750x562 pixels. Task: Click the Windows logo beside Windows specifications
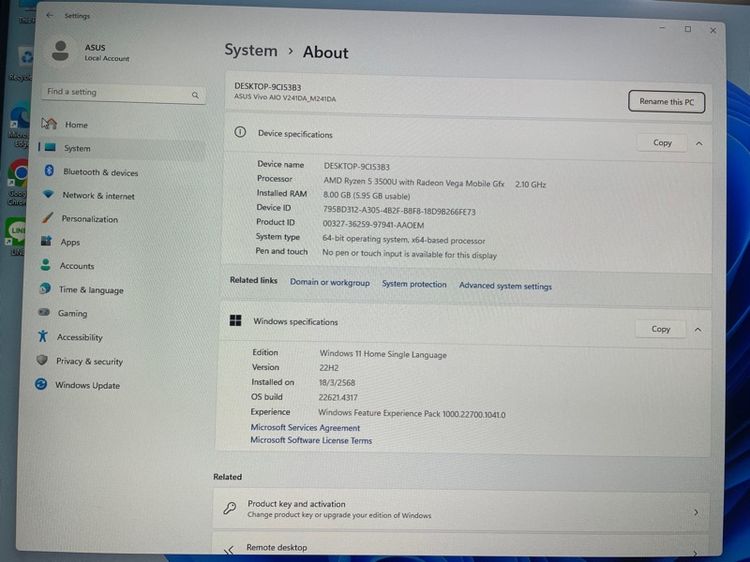(235, 320)
